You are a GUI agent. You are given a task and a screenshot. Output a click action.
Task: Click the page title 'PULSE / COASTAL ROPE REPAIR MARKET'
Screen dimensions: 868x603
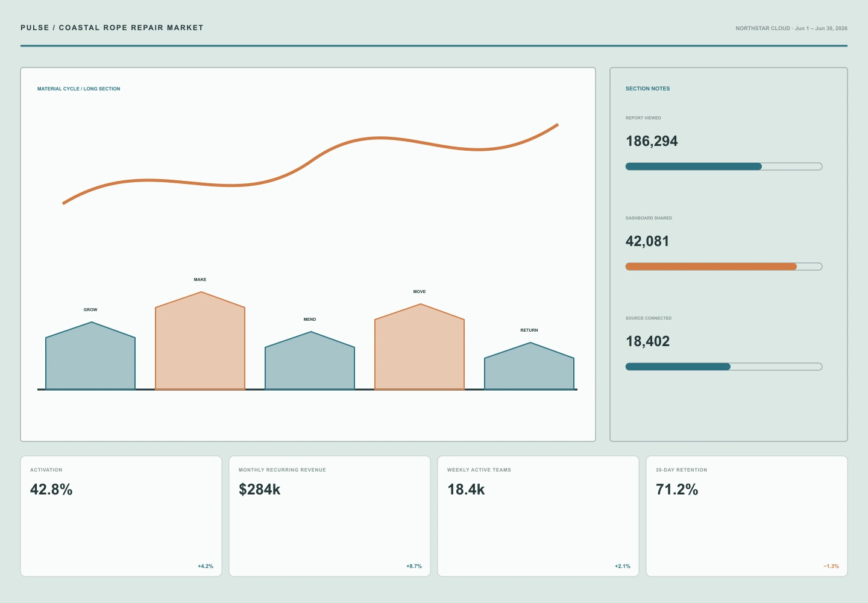pyautogui.click(x=112, y=28)
